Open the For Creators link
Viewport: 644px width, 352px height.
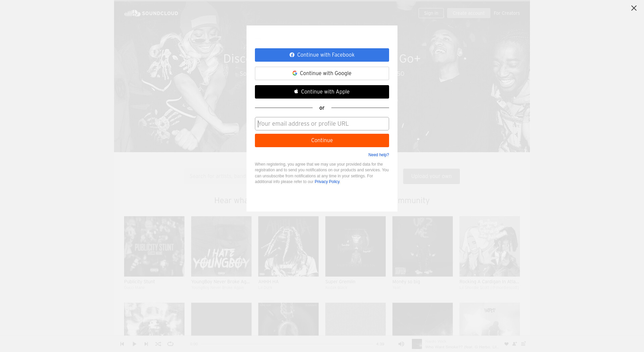pos(506,13)
